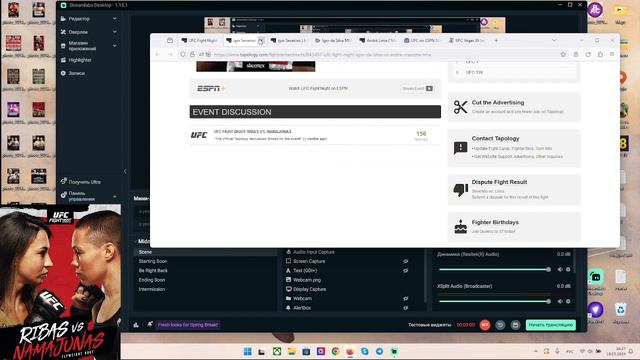
Task: Toggle visibility of Screen Capture source
Action: pyautogui.click(x=406, y=261)
